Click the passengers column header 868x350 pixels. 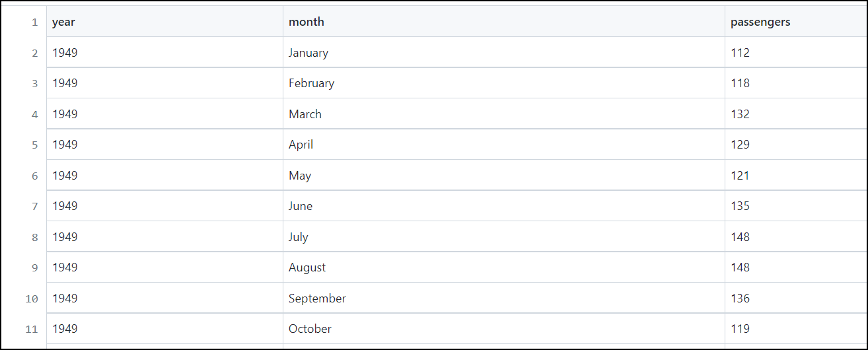coord(760,22)
